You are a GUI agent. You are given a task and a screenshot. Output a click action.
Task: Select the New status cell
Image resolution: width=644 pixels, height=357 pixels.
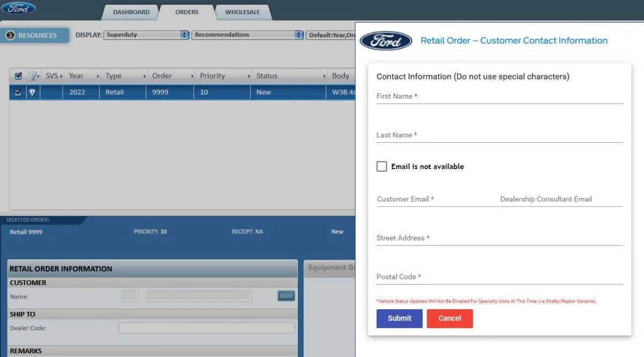tap(289, 92)
